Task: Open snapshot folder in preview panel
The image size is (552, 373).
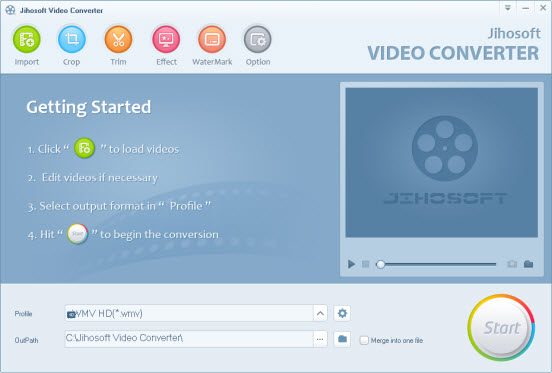Action: tap(528, 264)
